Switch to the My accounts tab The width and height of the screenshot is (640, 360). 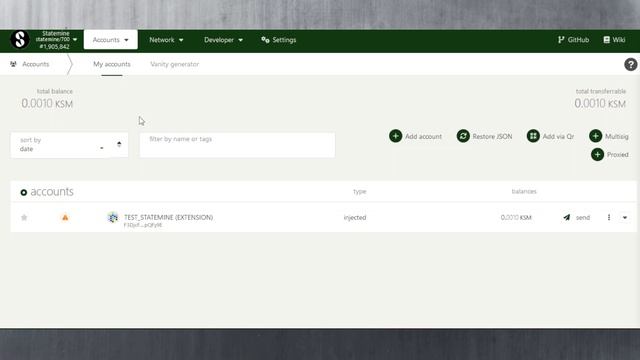[112, 64]
